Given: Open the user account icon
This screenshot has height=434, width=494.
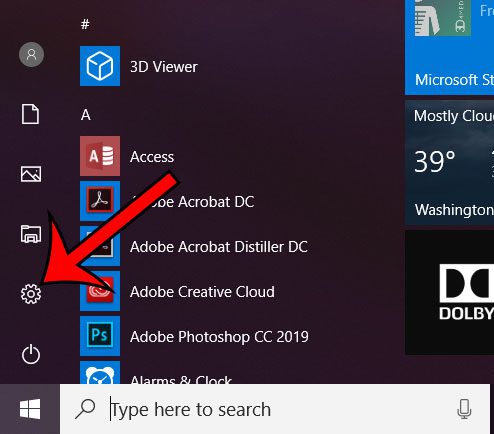Looking at the screenshot, I should tap(31, 54).
